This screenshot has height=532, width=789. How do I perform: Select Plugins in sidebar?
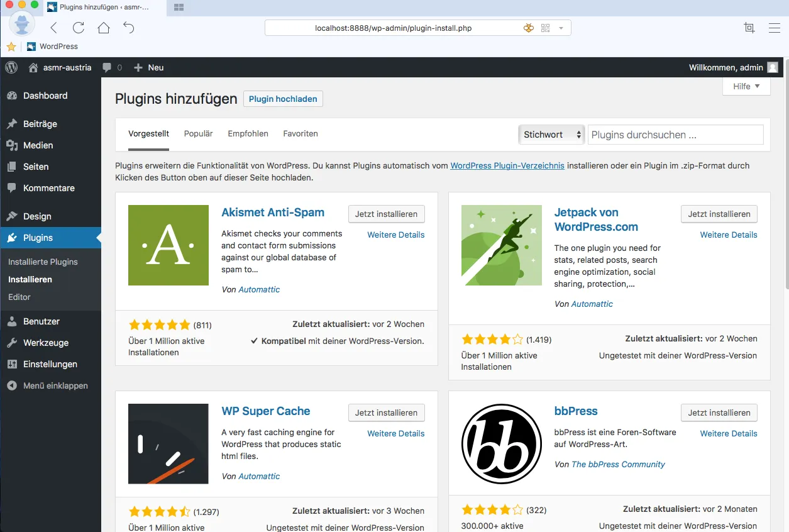50,238
